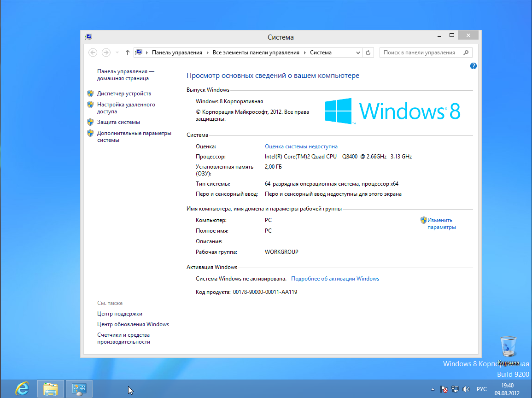
Task: Select Система breadcrumb item
Action: [321, 53]
